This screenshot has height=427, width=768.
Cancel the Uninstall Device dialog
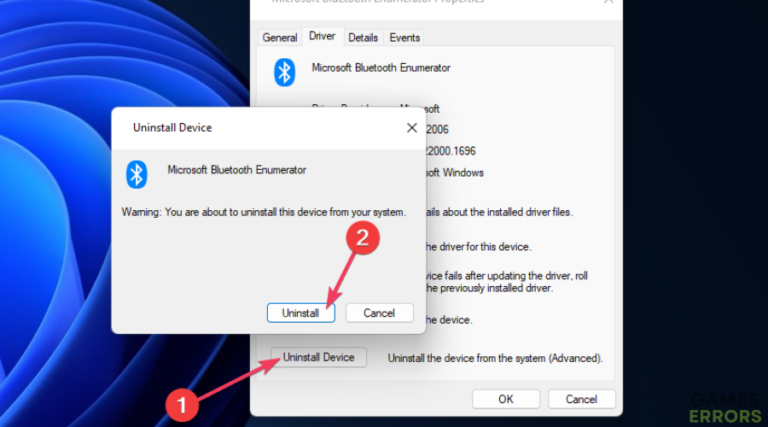[379, 313]
